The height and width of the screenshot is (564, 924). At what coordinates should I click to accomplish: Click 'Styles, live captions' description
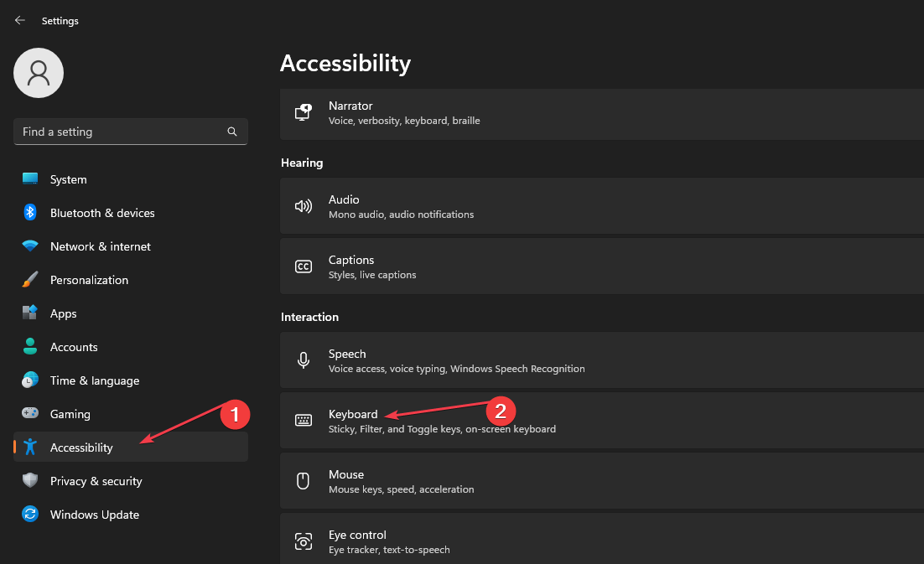(x=372, y=275)
